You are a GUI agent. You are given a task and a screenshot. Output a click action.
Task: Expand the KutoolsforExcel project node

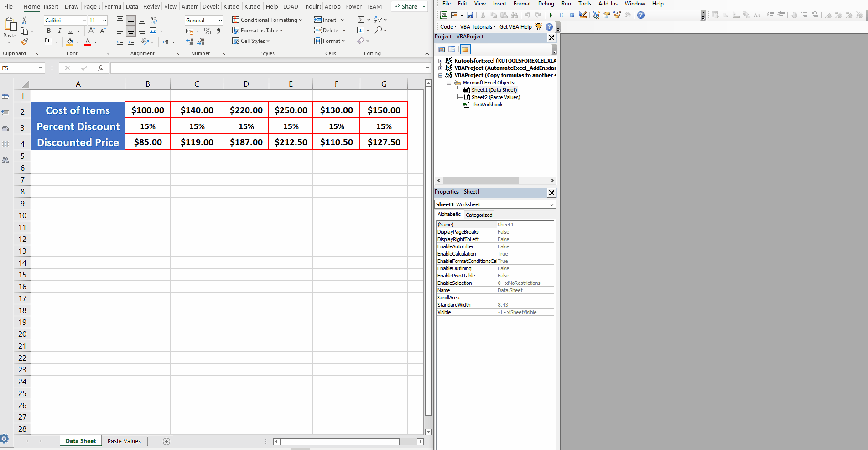440,60
